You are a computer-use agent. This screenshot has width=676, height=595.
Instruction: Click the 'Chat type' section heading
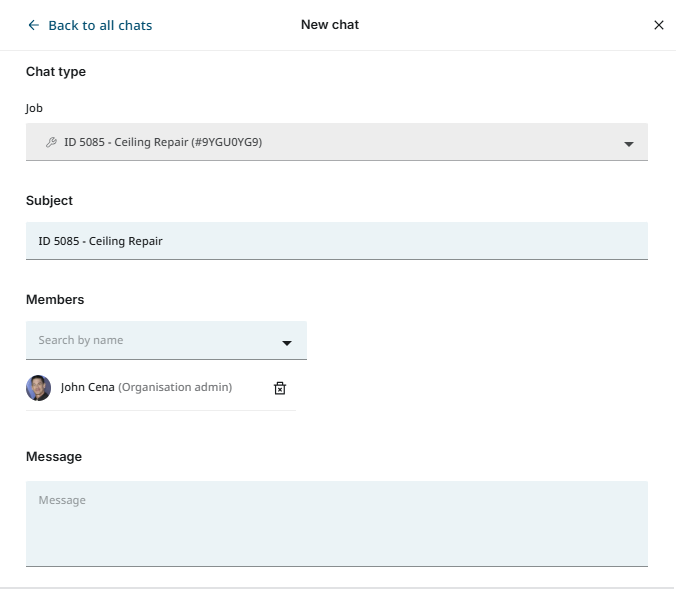tap(56, 72)
